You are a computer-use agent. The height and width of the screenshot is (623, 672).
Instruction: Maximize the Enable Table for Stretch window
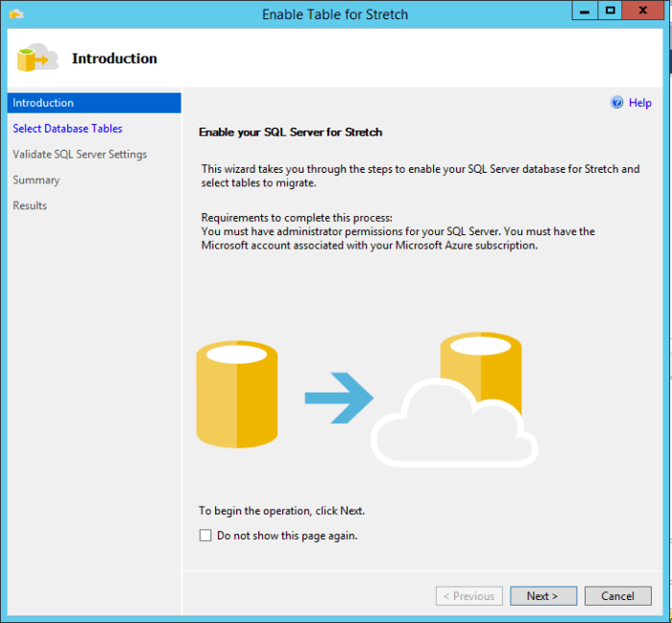[x=611, y=11]
